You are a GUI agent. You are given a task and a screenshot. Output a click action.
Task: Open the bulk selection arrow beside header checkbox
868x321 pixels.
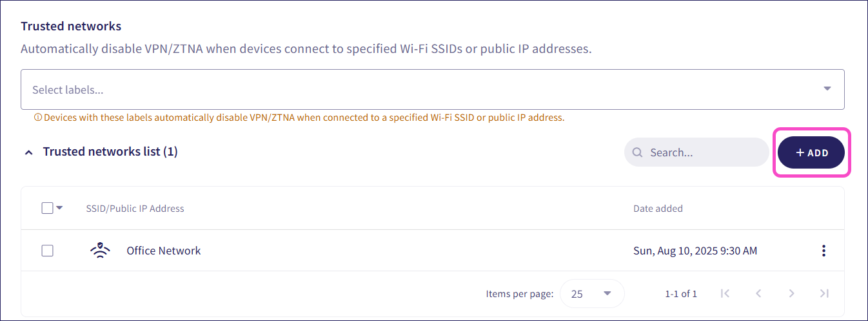59,208
